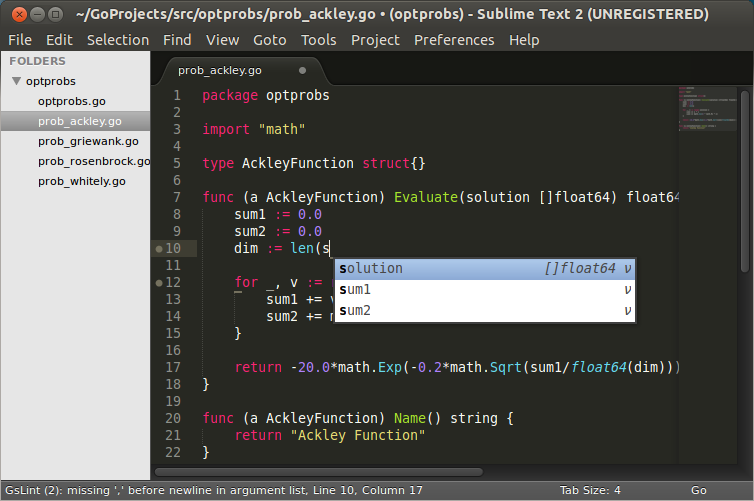Viewport: 754px width, 501px height.
Task: Click the 'sum2 := 0.0' line
Action: 278,231
